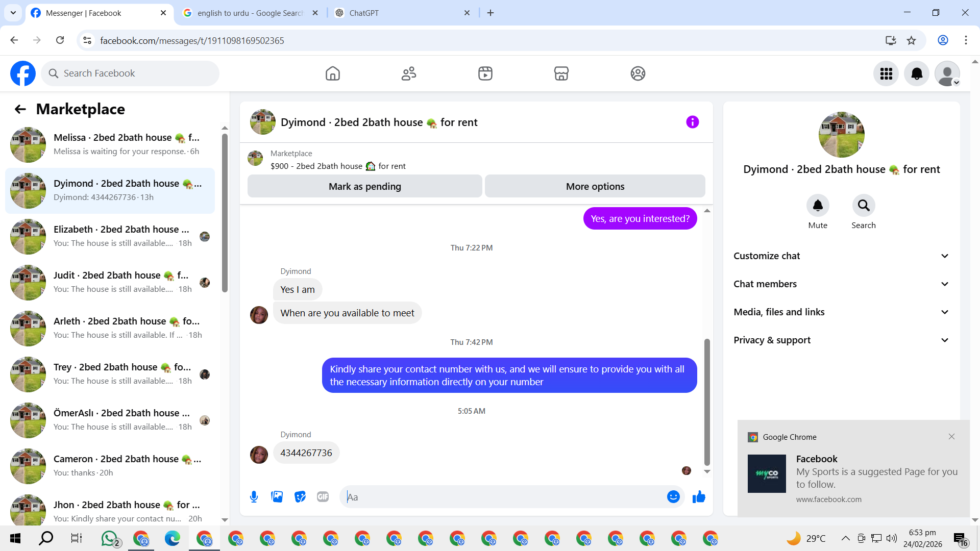Open the Facebook apps grid menu
Image resolution: width=980 pixels, height=551 pixels.
click(x=886, y=73)
